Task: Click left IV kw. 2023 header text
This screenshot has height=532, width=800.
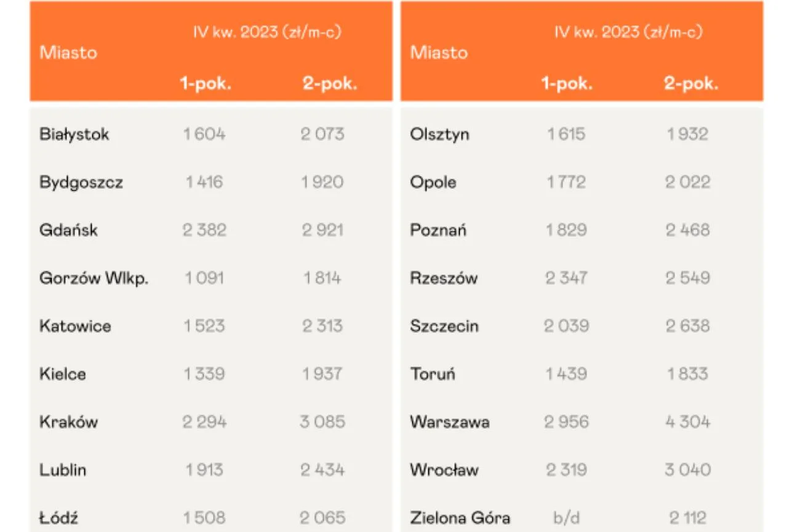Action: (267, 32)
